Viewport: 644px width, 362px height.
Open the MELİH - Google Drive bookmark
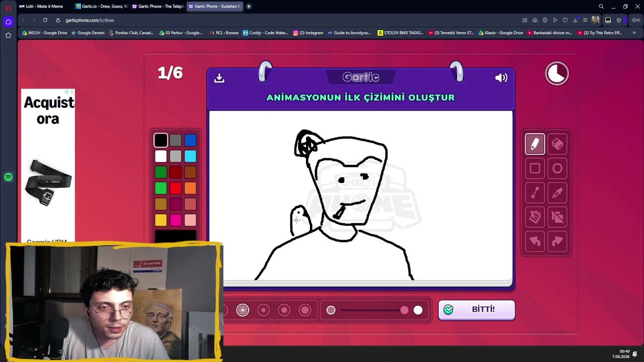44,33
